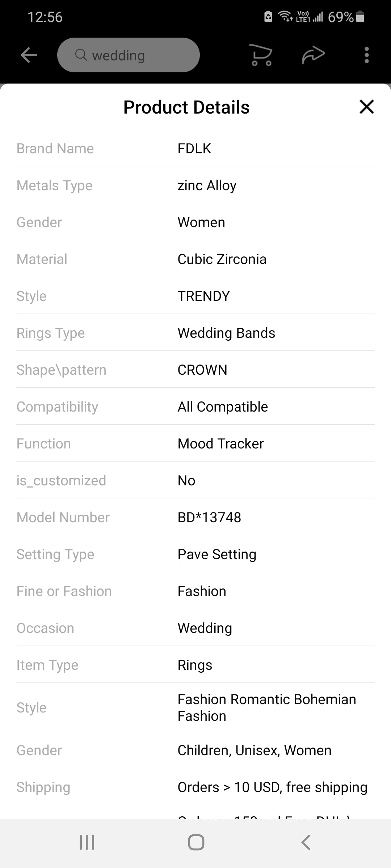Tap the Cubic Zirconia material value
The width and height of the screenshot is (391, 868).
click(222, 259)
